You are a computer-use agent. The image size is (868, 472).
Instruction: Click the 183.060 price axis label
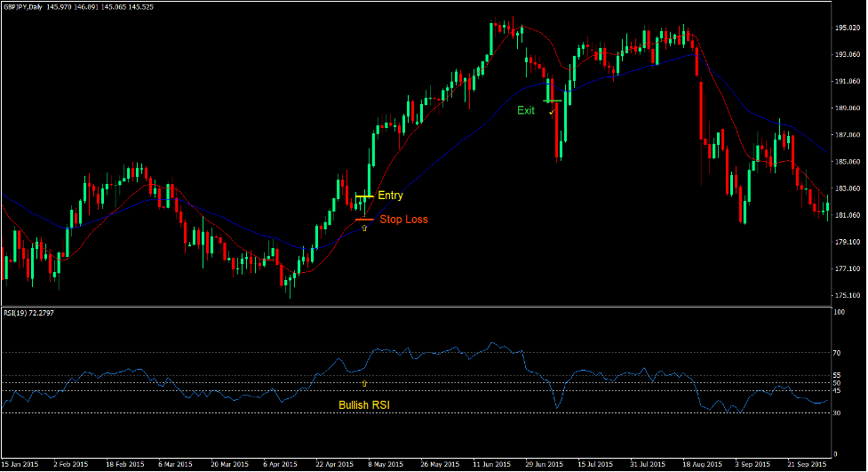click(848, 189)
